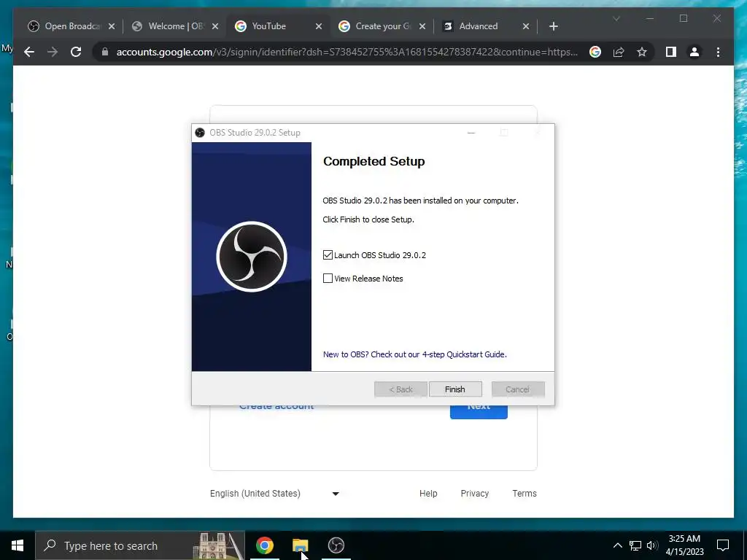Open File Explorer from taskbar
Screen dimensions: 747x560
pos(300,545)
